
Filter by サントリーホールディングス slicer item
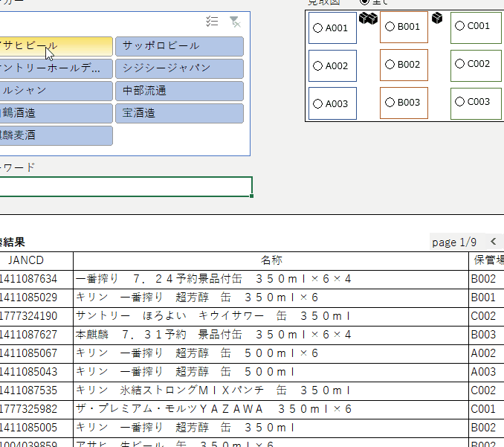56,68
